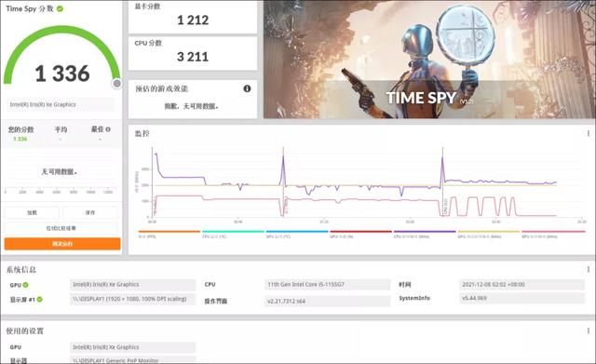Click the orange 再次运行 button

tap(62, 244)
